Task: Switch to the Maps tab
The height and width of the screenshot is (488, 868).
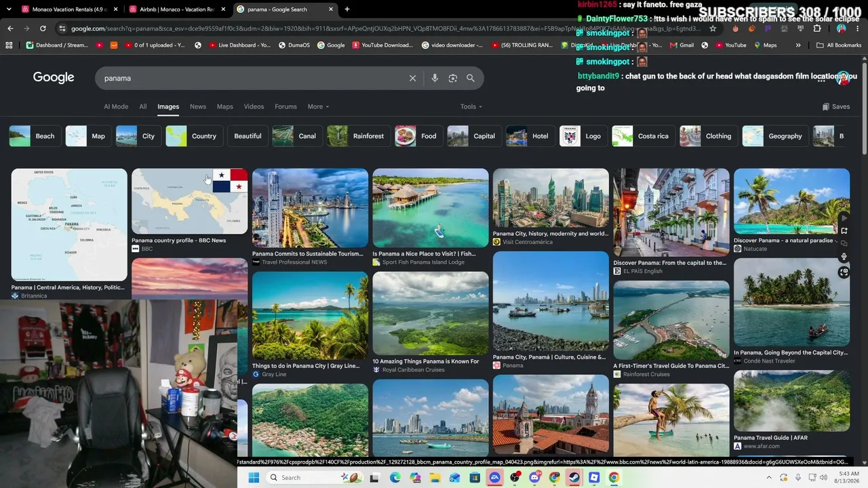Action: pos(224,106)
